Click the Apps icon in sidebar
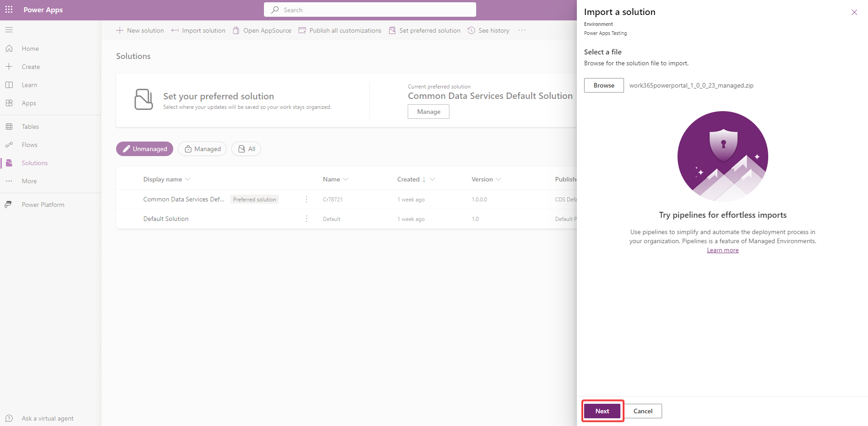This screenshot has width=868, height=426. [x=9, y=103]
